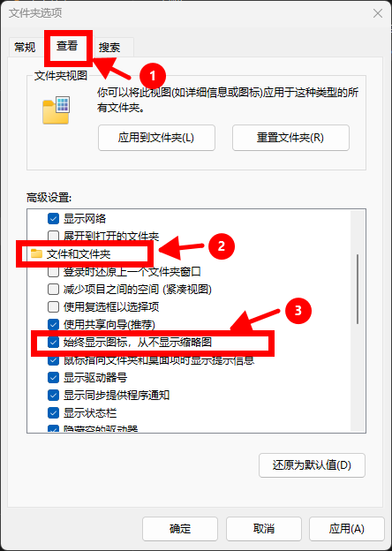Viewport: 392px width, 551px height.
Task: Toggle 显示同步提供程序通知 checkbox
Action: (x=53, y=396)
